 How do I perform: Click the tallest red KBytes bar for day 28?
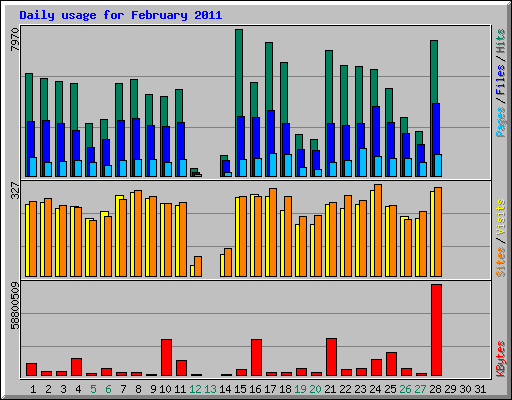(x=436, y=330)
